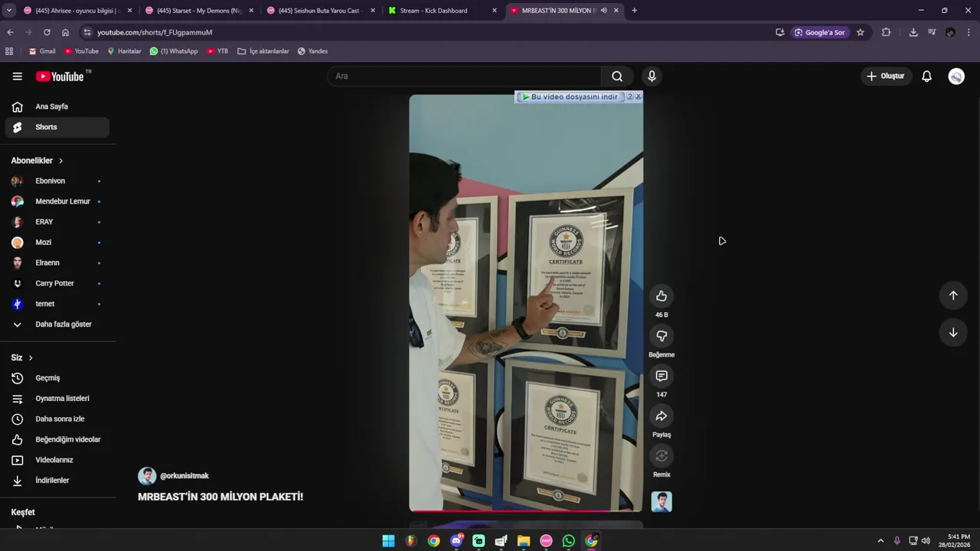
Task: Click the search magnifier button
Action: [617, 76]
